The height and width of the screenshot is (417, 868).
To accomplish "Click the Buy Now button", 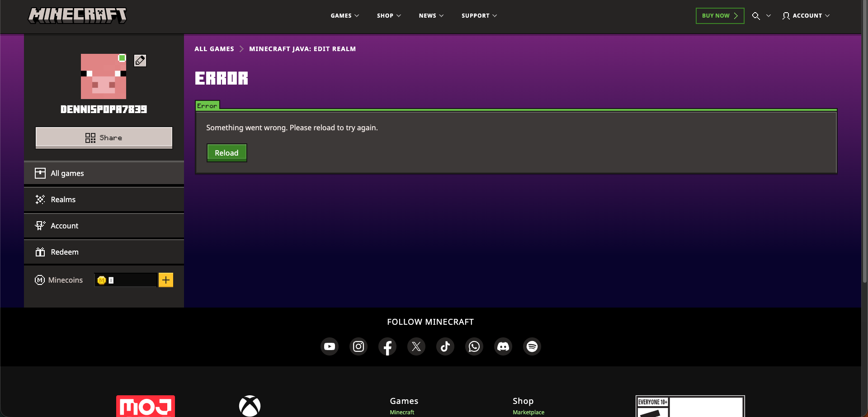I will point(720,16).
